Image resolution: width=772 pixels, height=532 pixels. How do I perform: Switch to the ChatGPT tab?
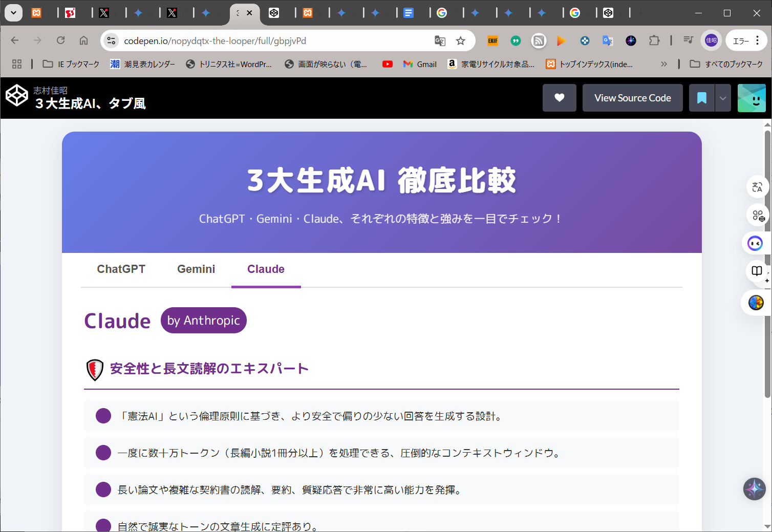(x=121, y=269)
